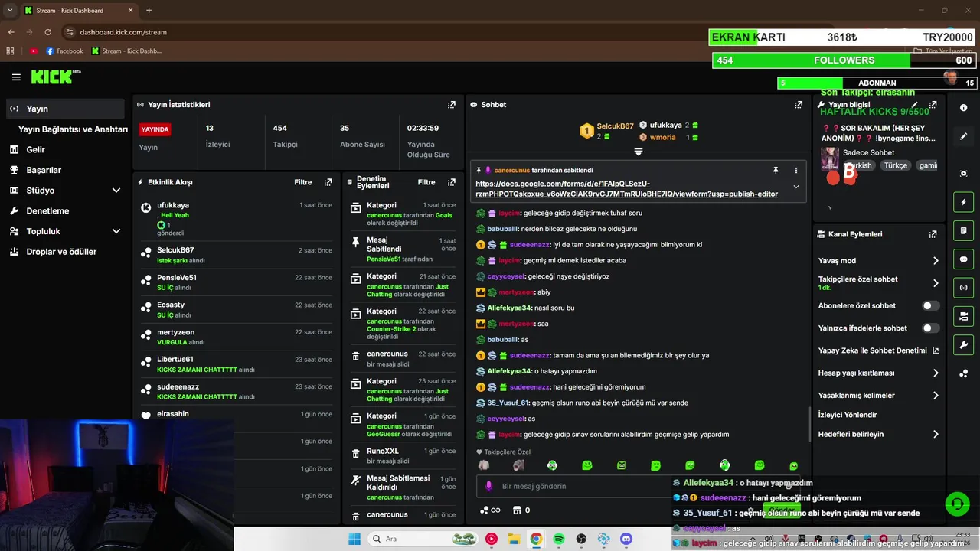Click the camera frame icon in right rail
This screenshot has height=551, width=980.
[963, 174]
